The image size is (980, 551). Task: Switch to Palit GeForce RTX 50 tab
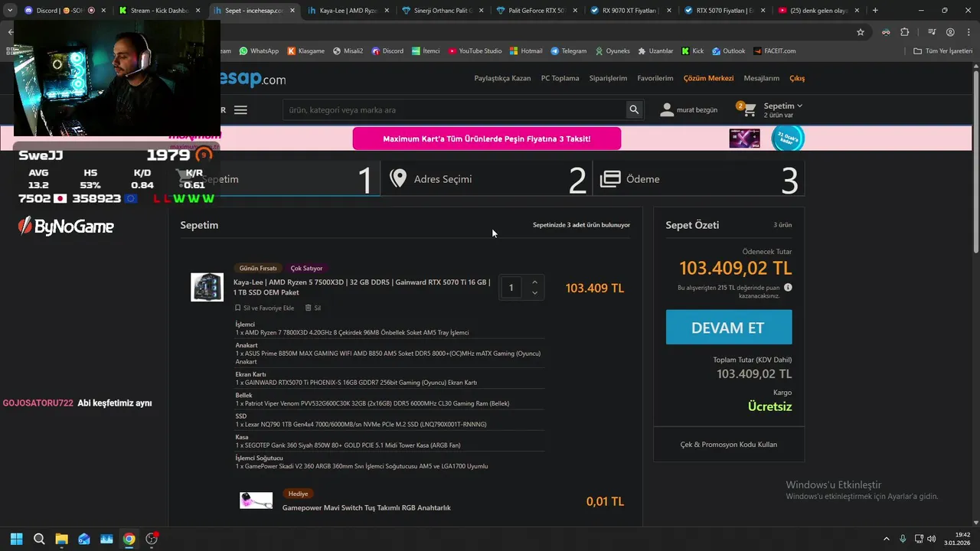pos(537,11)
